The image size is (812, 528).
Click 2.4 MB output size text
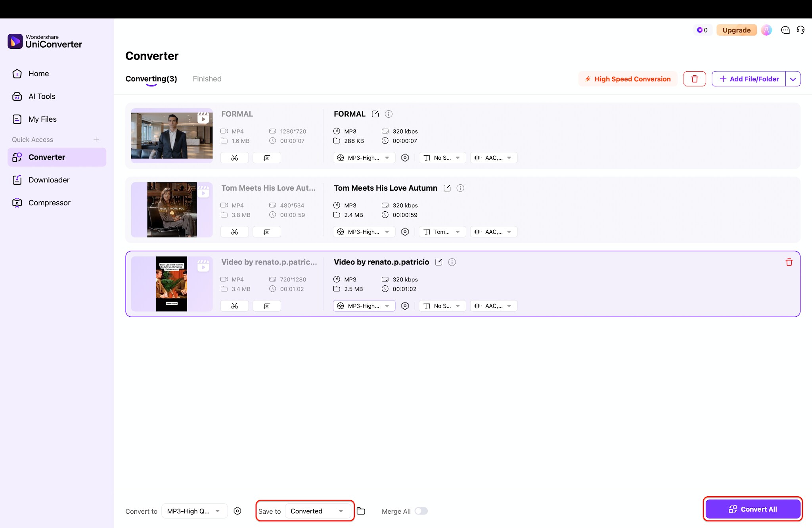354,215
